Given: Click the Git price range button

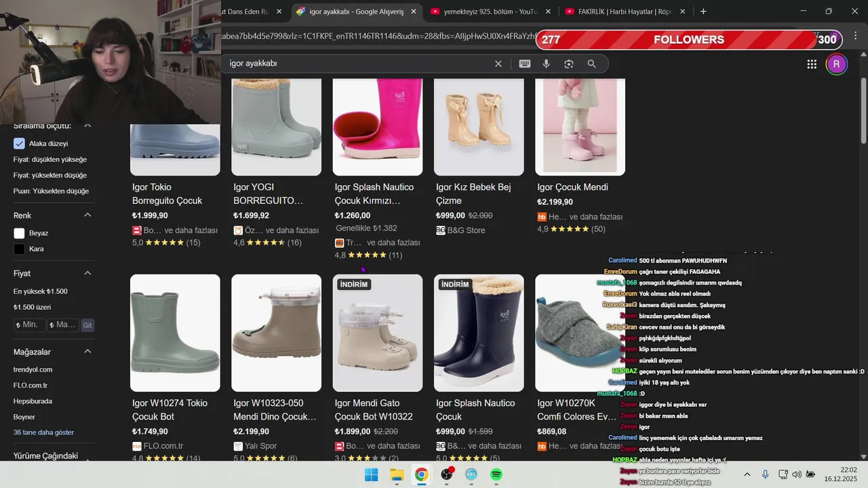Looking at the screenshot, I should (x=87, y=325).
